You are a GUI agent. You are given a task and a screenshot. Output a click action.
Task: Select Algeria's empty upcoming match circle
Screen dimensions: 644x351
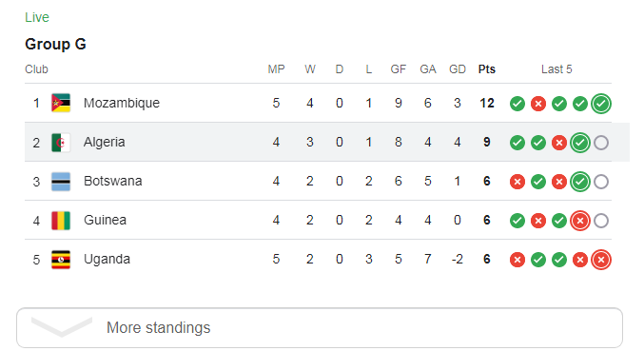601,143
